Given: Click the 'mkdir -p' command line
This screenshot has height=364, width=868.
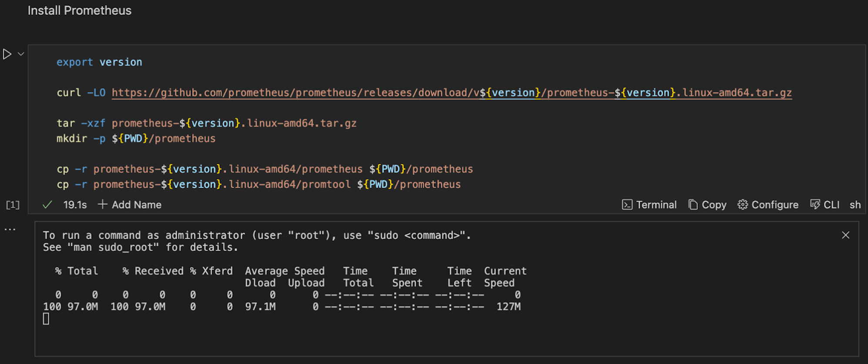Looking at the screenshot, I should pos(136,138).
